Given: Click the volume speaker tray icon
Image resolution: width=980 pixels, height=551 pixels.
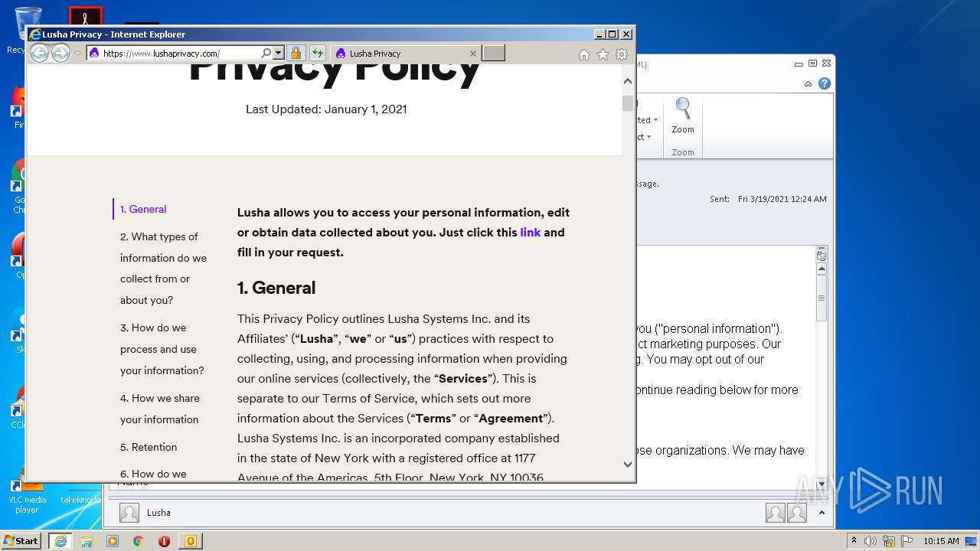Looking at the screenshot, I should pos(871,540).
